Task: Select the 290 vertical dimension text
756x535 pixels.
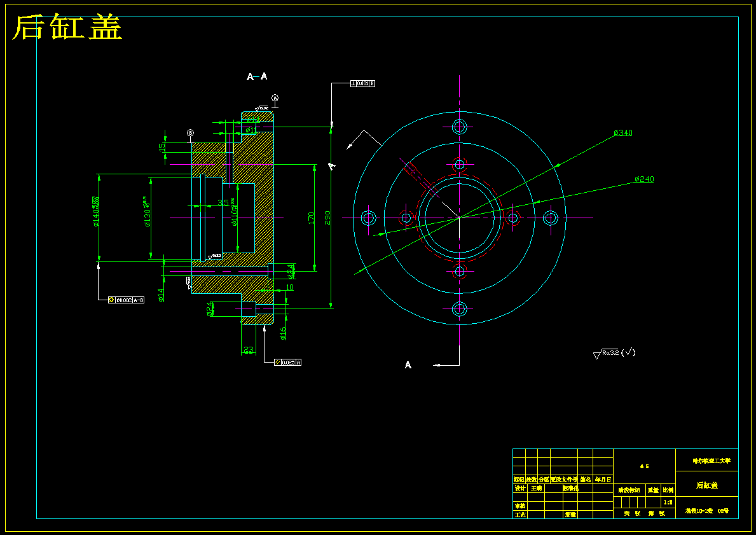Action: point(327,218)
